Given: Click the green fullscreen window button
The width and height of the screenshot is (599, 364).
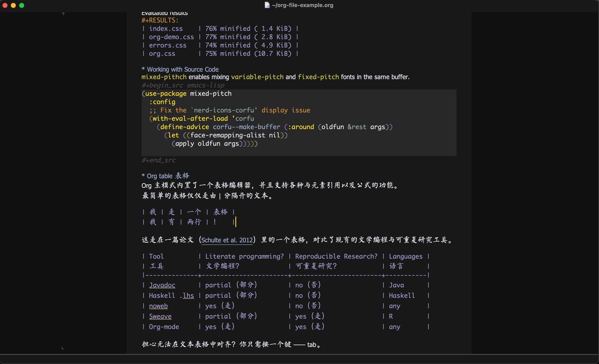Looking at the screenshot, I should coord(22,5).
